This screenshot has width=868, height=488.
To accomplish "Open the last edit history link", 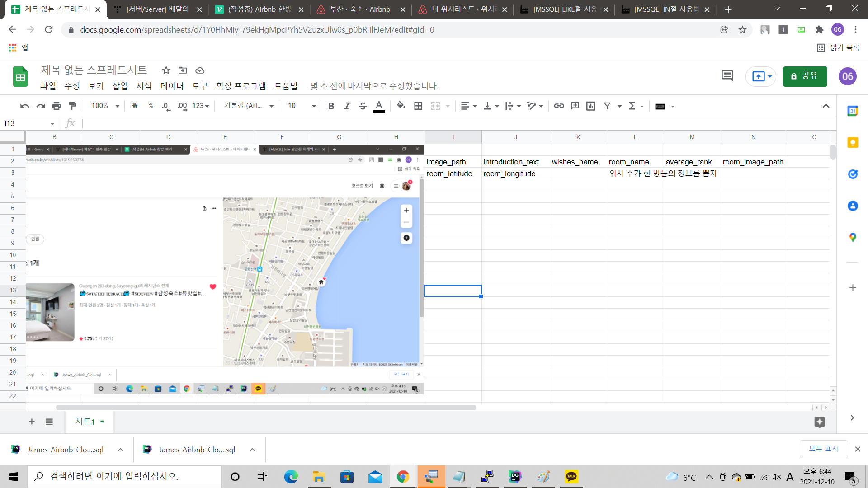I will pos(374,86).
